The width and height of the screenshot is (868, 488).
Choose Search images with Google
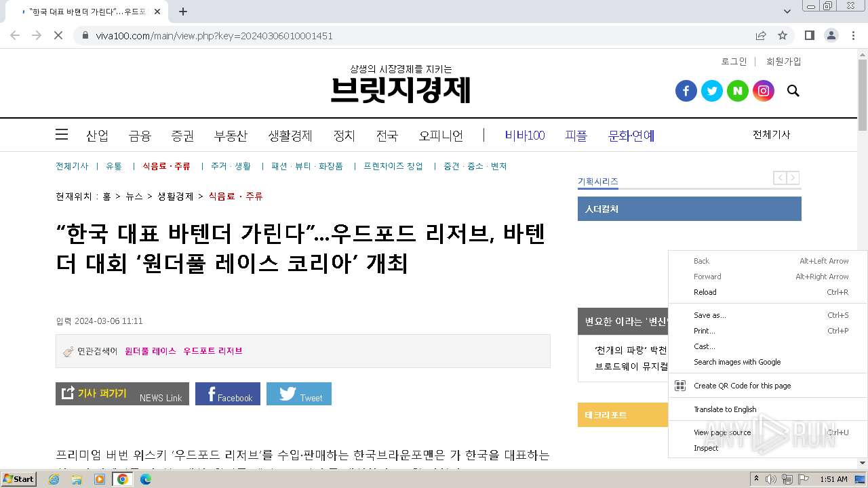coord(768,362)
